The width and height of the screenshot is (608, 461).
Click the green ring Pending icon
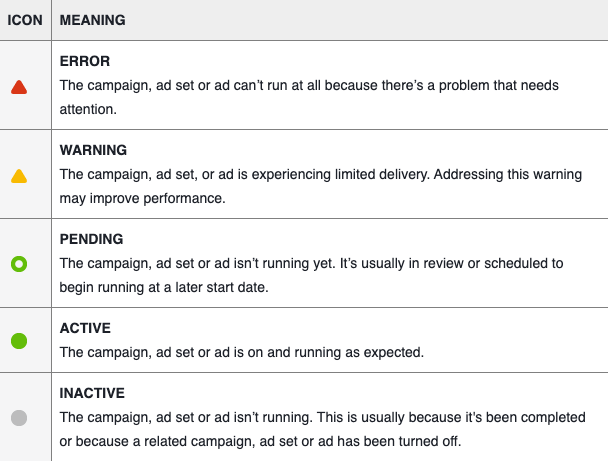[x=18, y=264]
